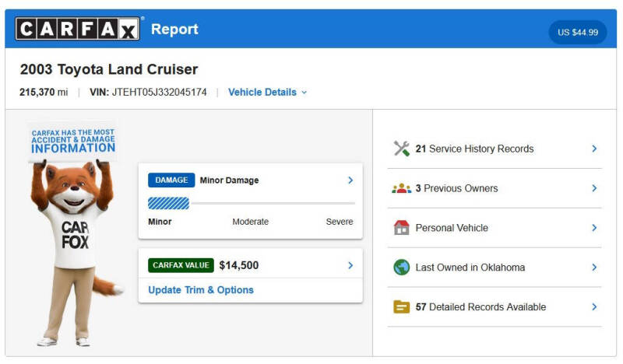Screen dimensions: 623x364
Task: Click the yellow detailed records folder icon
Action: (x=401, y=307)
